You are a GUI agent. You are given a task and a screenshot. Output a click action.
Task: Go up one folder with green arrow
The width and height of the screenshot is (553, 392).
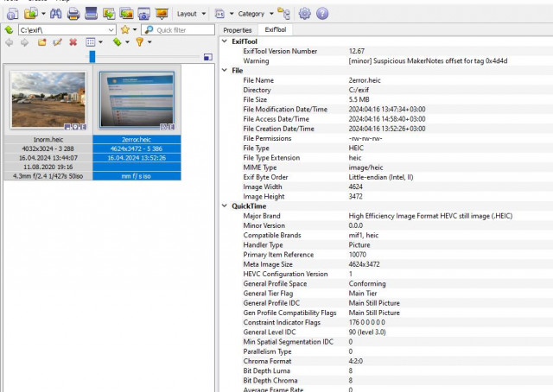coord(9,30)
